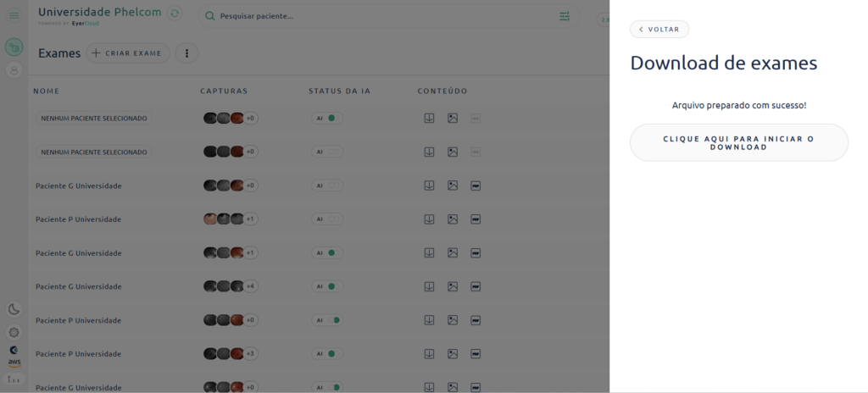The width and height of the screenshot is (868, 393).
Task: Toggle AI status switch in first row
Action: [327, 118]
